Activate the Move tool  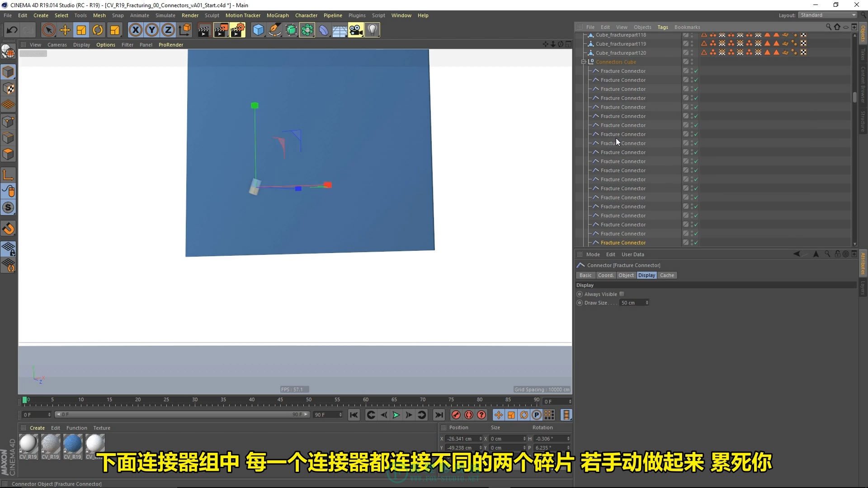point(65,30)
